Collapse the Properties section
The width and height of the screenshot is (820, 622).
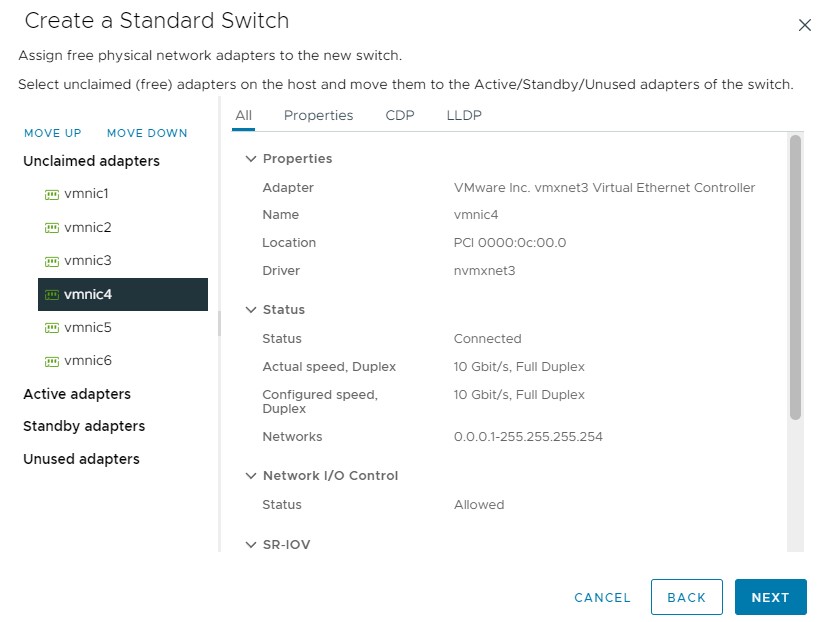(251, 159)
